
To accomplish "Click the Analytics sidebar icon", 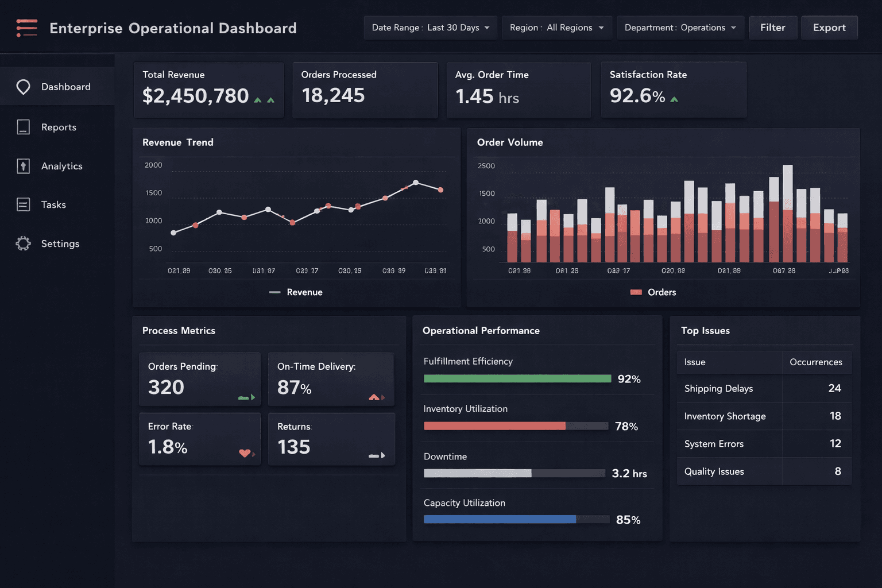I will coord(23,166).
